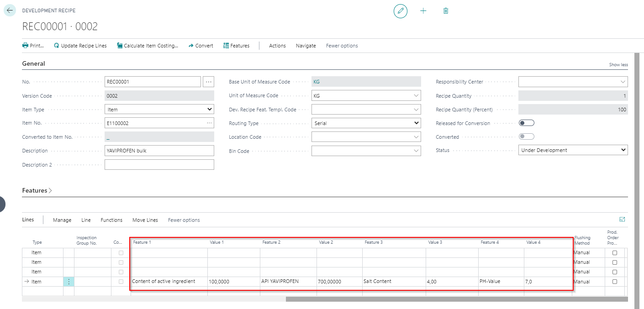Open lookup ellipsis for No. field
The width and height of the screenshot is (644, 309).
click(x=209, y=82)
